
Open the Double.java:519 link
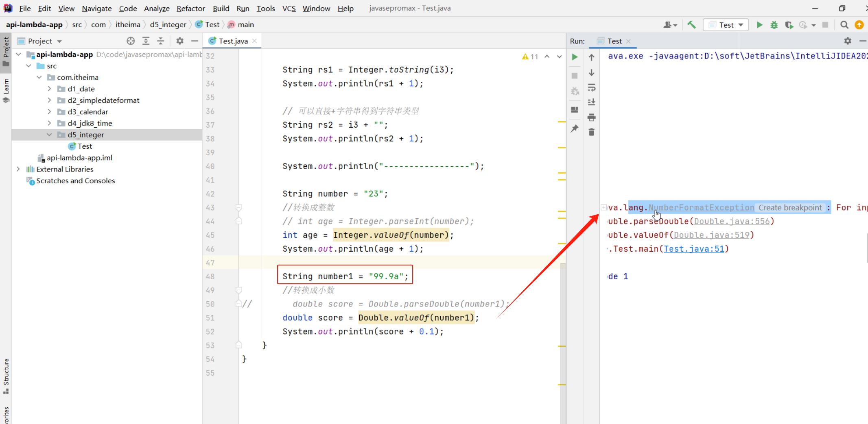pos(712,235)
